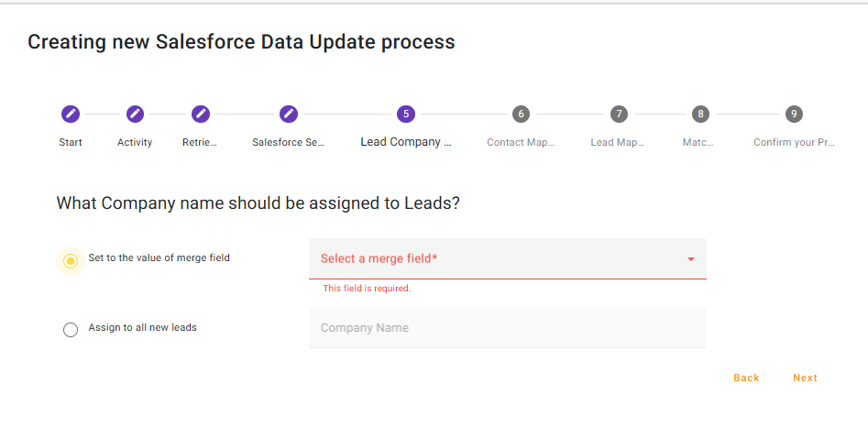Click the Salesforce Settings step pencil icon
This screenshot has width=868, height=427.
coord(289,115)
